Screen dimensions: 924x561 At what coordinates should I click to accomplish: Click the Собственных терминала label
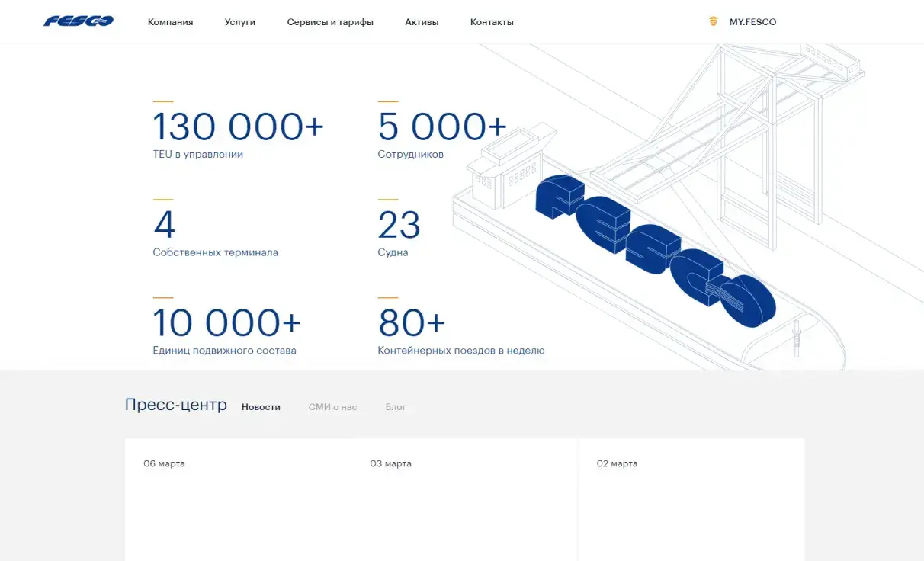(x=215, y=252)
